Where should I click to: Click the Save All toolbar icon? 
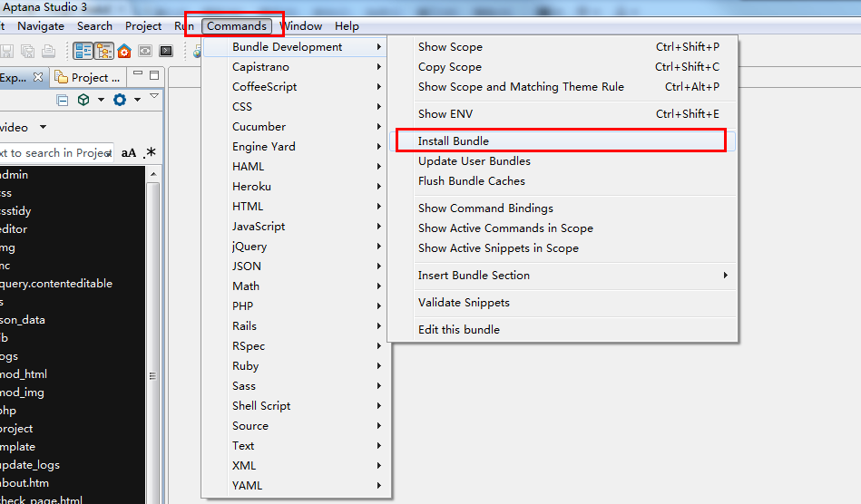click(x=27, y=51)
